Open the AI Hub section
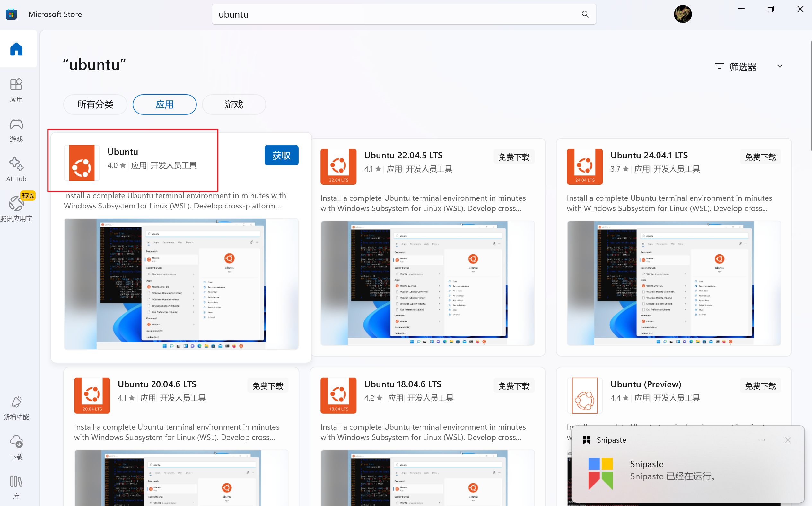 pyautogui.click(x=16, y=169)
